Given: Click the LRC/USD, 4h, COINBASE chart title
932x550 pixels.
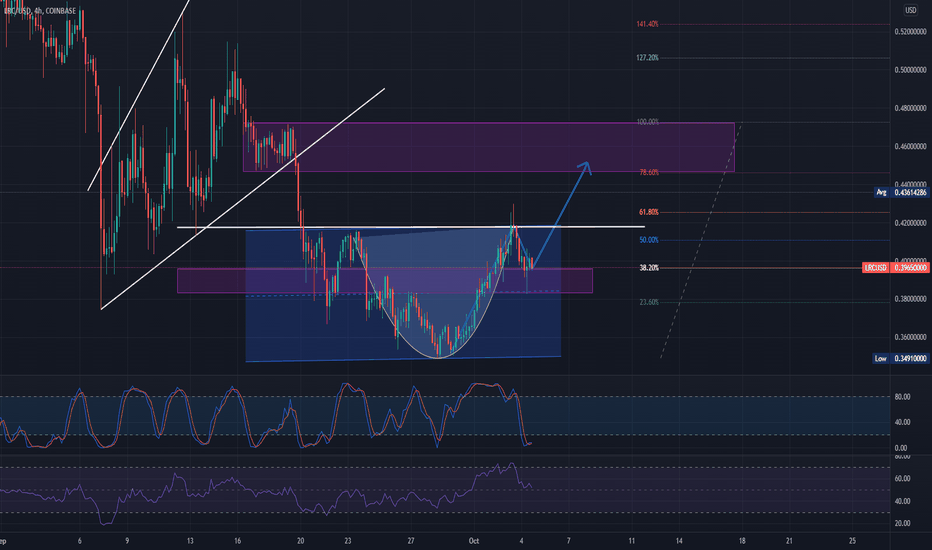Looking at the screenshot, I should [40, 11].
